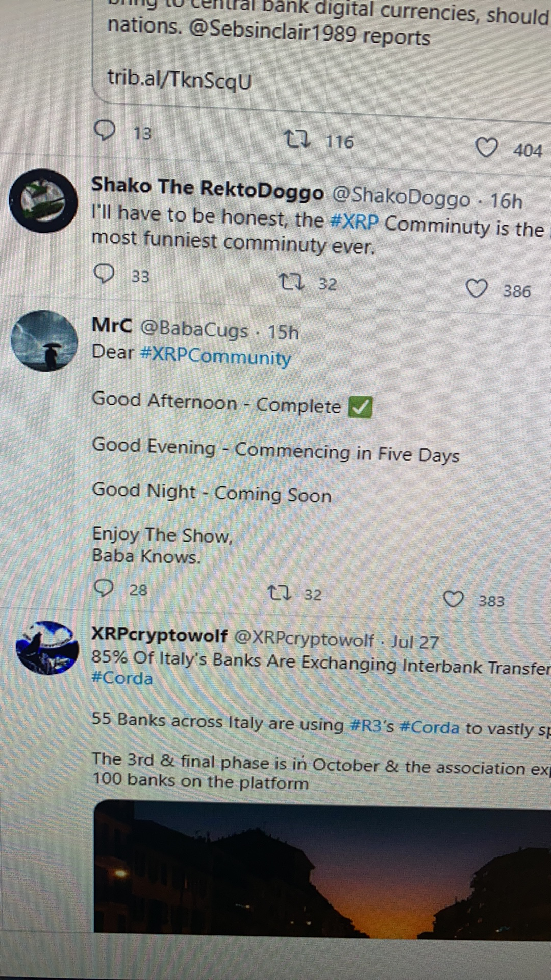Open the #XRP hashtag in Shako's tweet

355,222
